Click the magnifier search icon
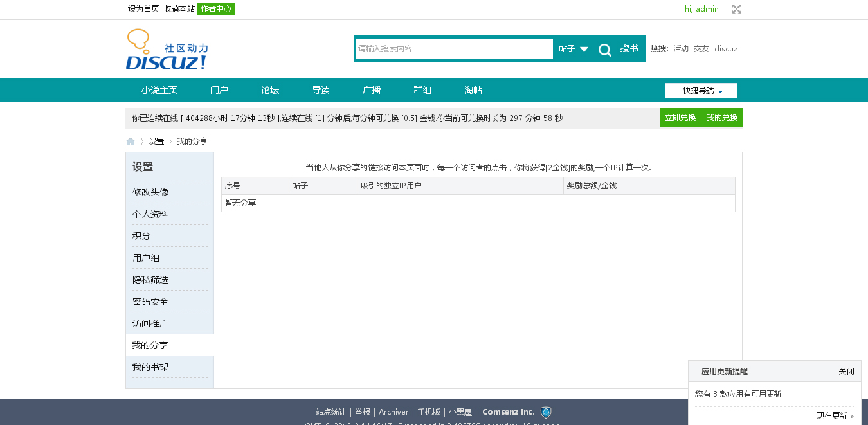The image size is (868, 425). point(604,50)
